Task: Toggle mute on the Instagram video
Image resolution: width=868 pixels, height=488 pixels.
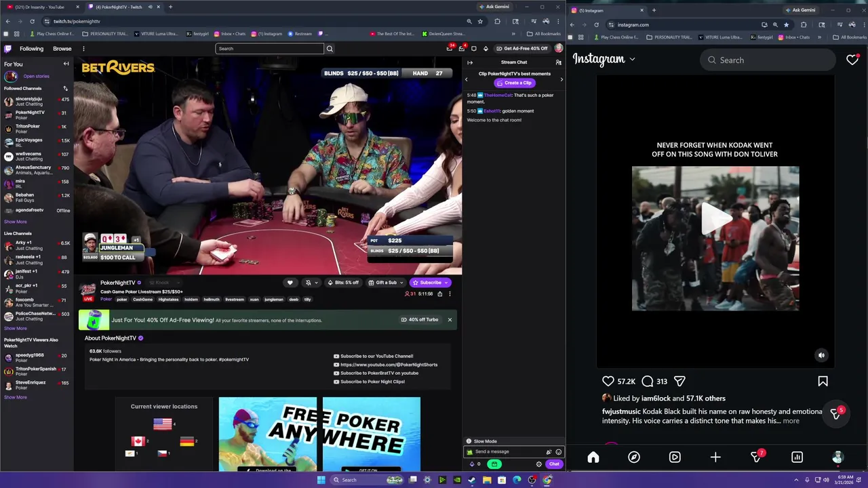Action: pos(821,355)
